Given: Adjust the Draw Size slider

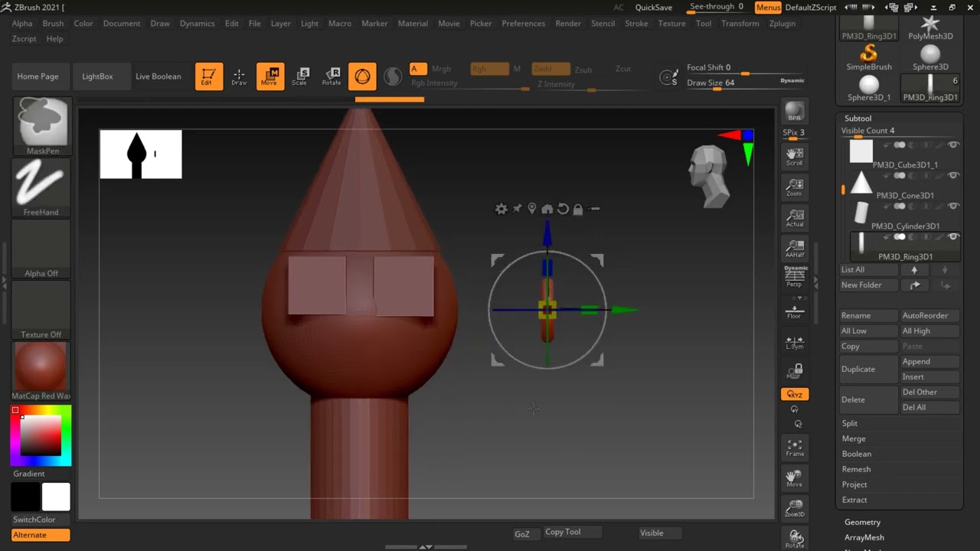Looking at the screenshot, I should (745, 84).
